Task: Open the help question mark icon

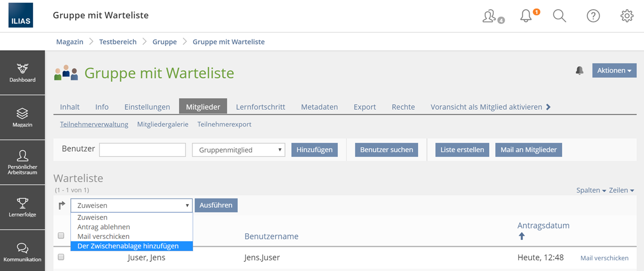Action: (x=593, y=16)
